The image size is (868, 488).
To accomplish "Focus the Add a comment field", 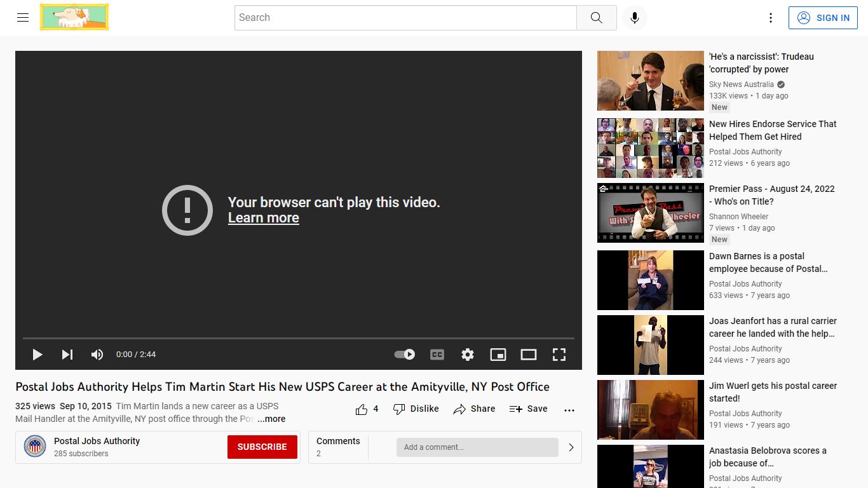I will click(x=477, y=447).
